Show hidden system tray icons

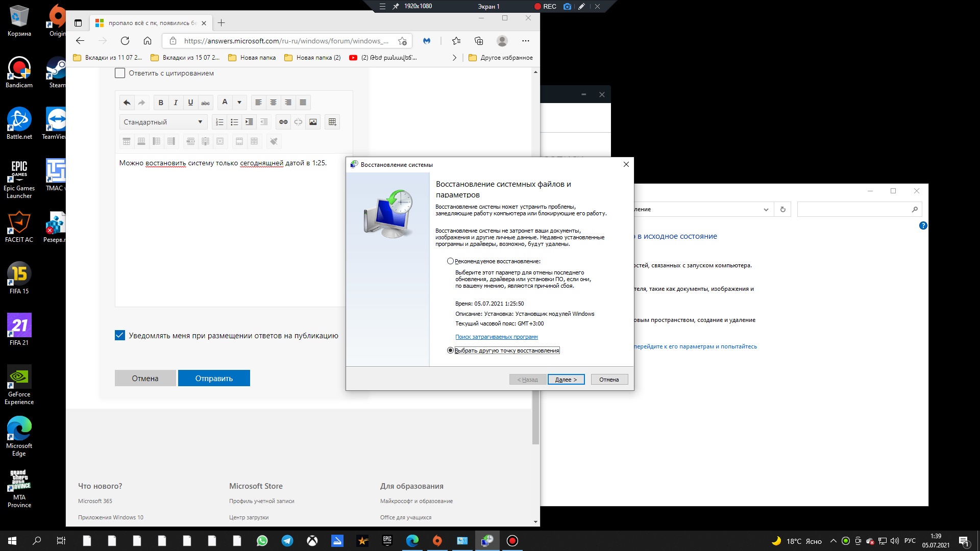click(833, 541)
